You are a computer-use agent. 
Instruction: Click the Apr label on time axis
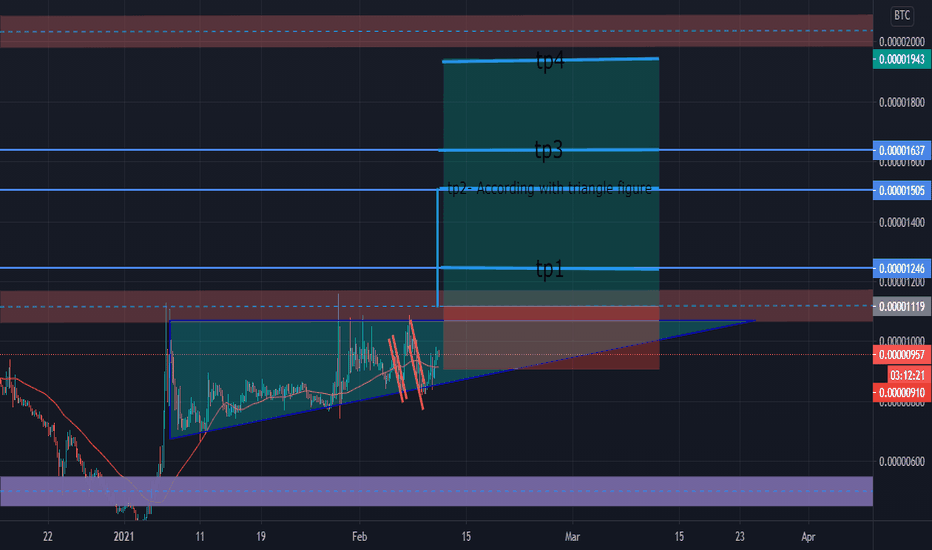(x=808, y=536)
